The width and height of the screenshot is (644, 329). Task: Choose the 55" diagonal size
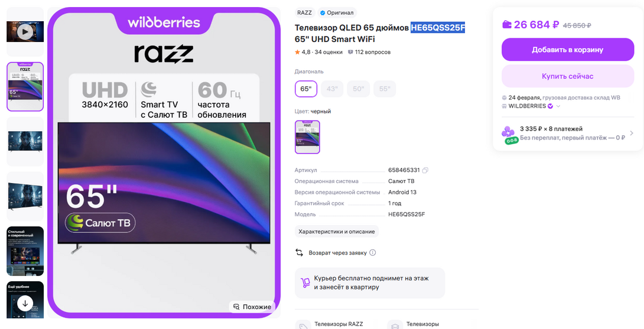[x=385, y=89]
